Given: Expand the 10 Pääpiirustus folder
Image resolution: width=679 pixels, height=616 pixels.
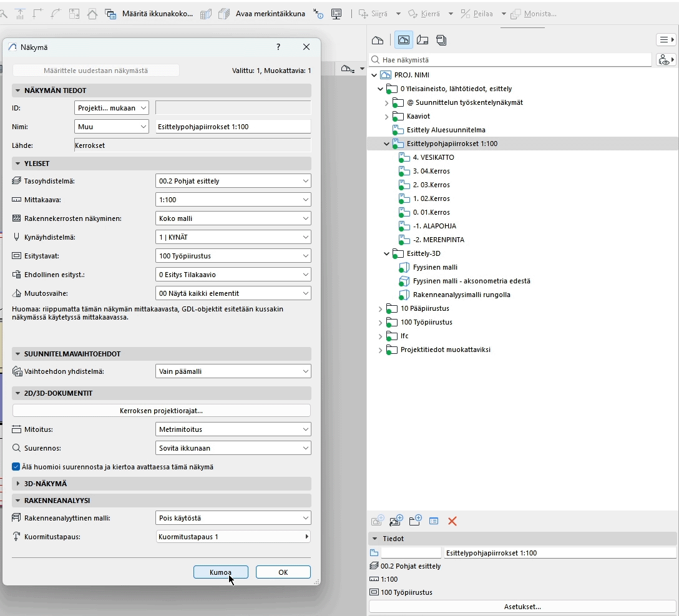Looking at the screenshot, I should (x=381, y=309).
